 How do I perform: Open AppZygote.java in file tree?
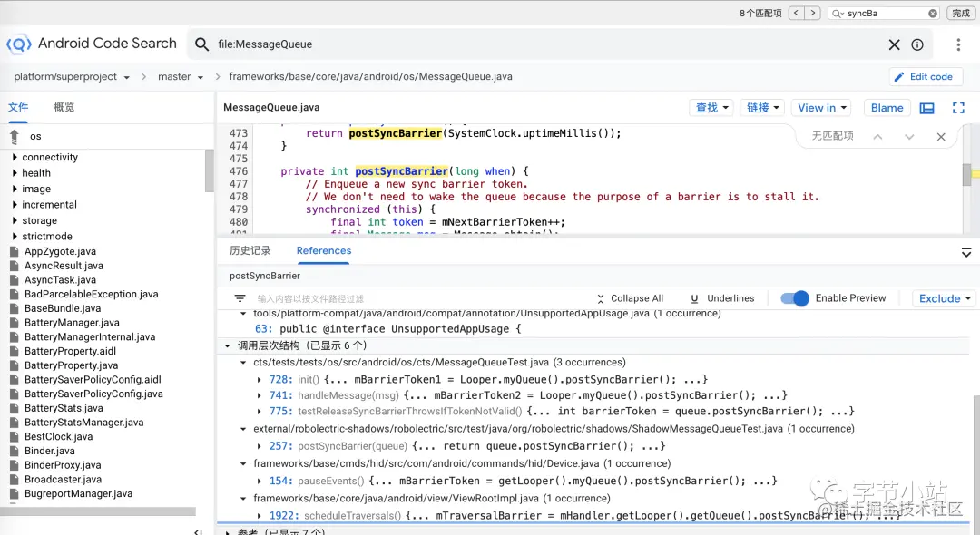pos(60,251)
